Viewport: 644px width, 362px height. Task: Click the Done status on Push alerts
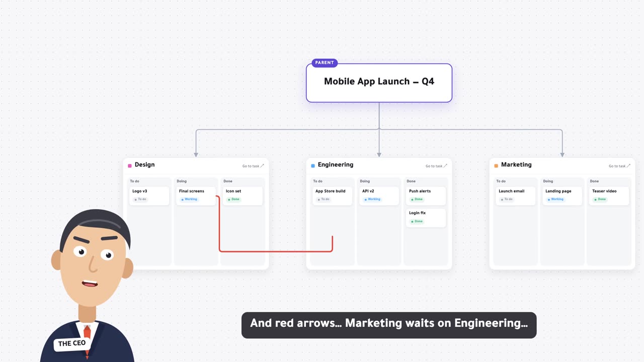pyautogui.click(x=417, y=200)
